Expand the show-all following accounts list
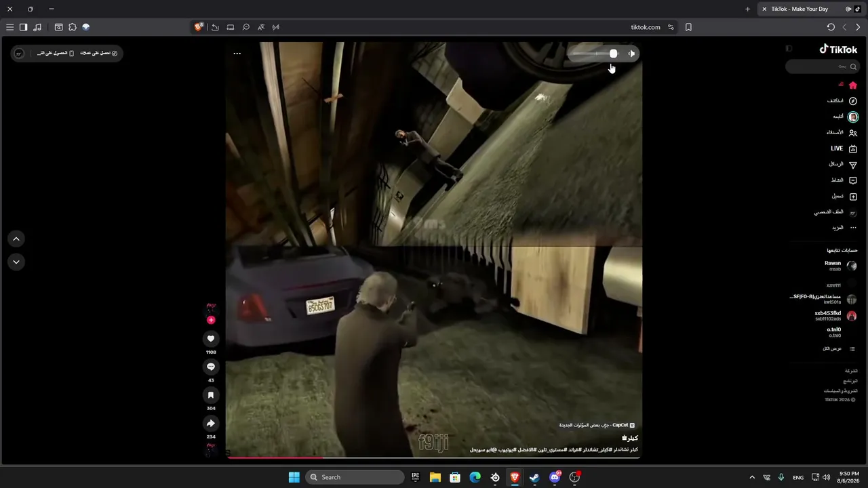The height and width of the screenshot is (488, 868). 839,349
